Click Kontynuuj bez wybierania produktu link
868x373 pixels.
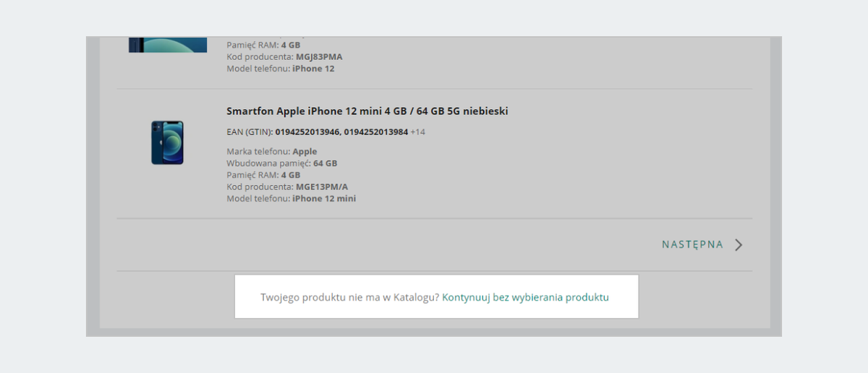[526, 297]
